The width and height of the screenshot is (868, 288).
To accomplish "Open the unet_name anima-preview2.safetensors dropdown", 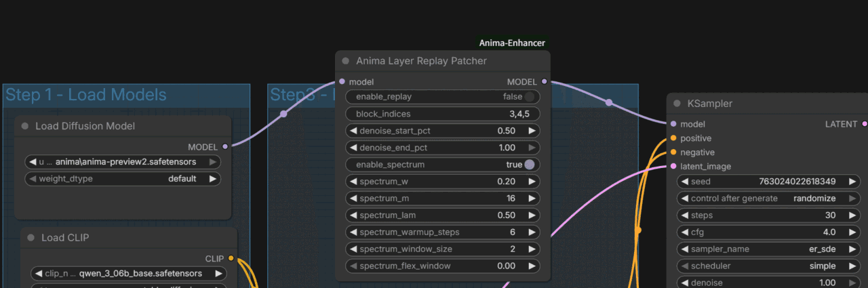I will pyautogui.click(x=123, y=162).
